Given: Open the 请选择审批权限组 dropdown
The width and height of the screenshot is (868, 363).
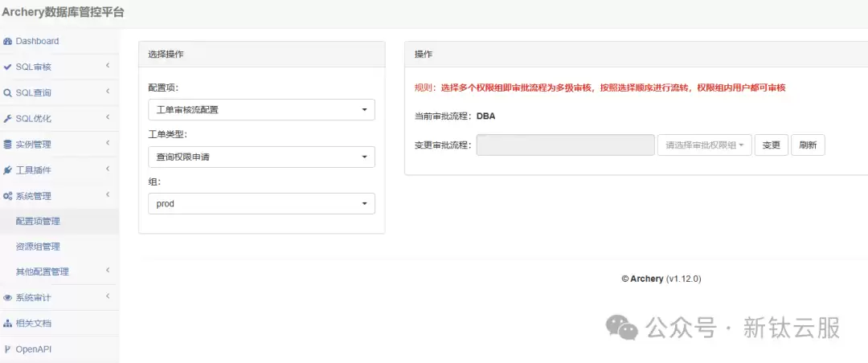Looking at the screenshot, I should tap(705, 145).
